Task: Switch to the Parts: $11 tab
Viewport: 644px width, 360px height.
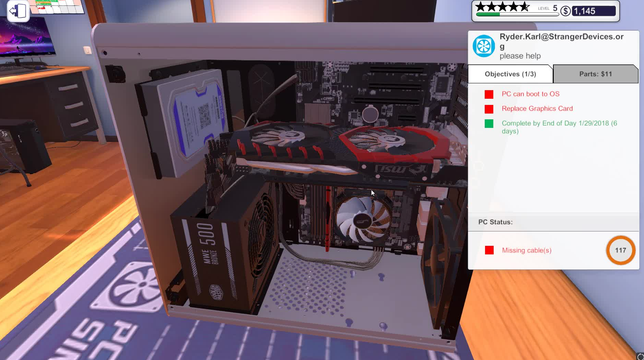Action: (595, 74)
